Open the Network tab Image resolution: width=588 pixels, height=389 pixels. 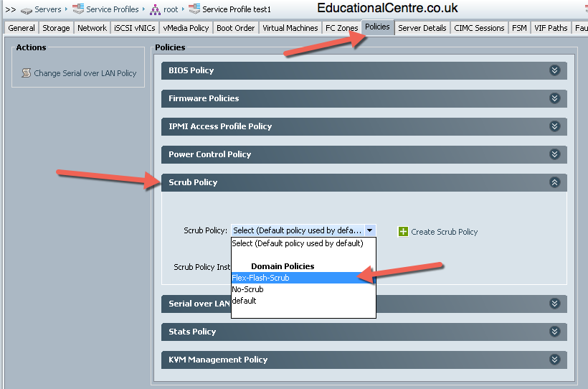click(92, 28)
